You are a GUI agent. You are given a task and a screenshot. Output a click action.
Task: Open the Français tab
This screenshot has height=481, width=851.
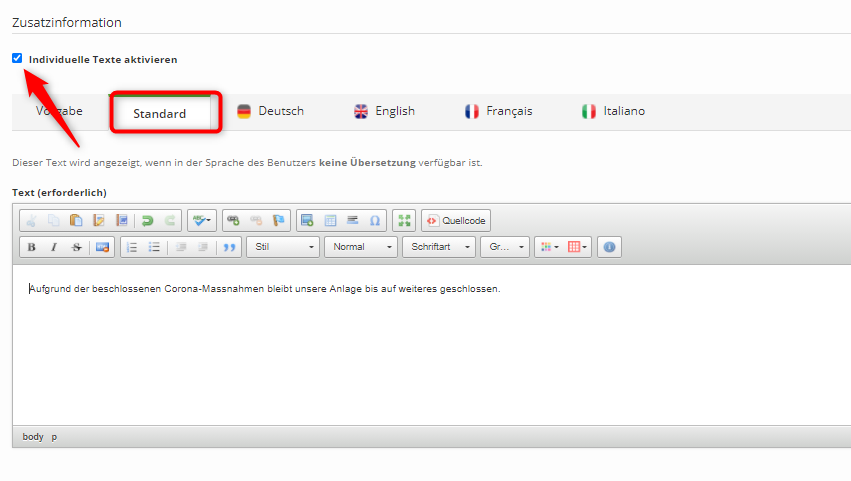click(498, 111)
